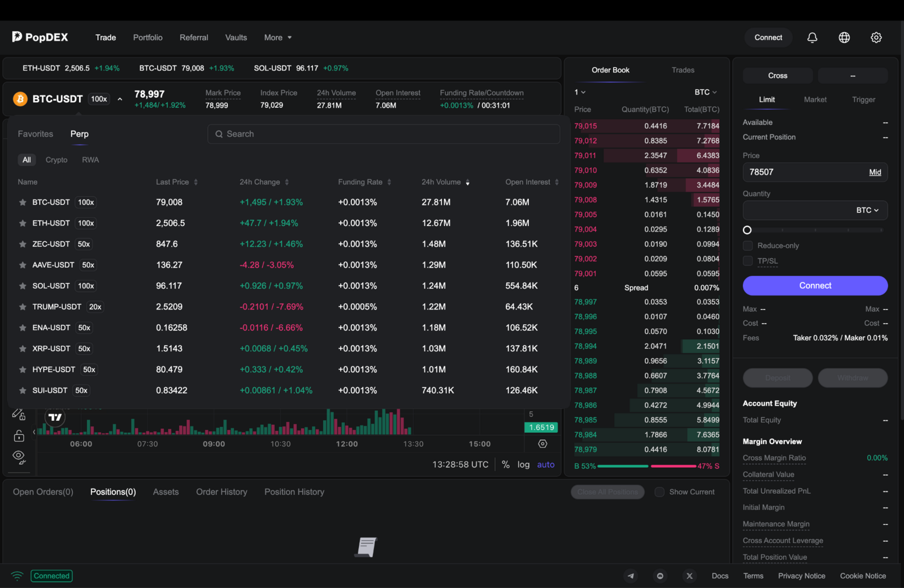Open order book BTC unit dropdown
The image size is (904, 588).
706,92
